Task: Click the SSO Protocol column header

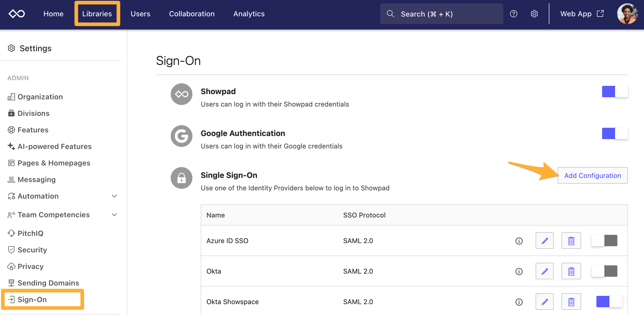Action: point(364,215)
